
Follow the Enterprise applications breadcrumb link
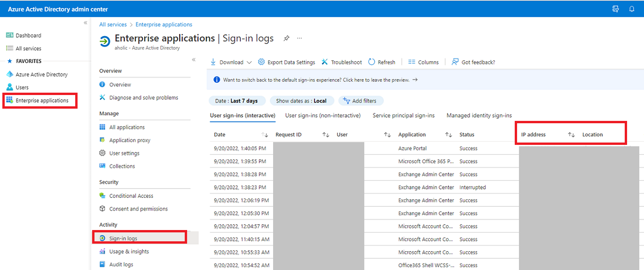click(164, 24)
